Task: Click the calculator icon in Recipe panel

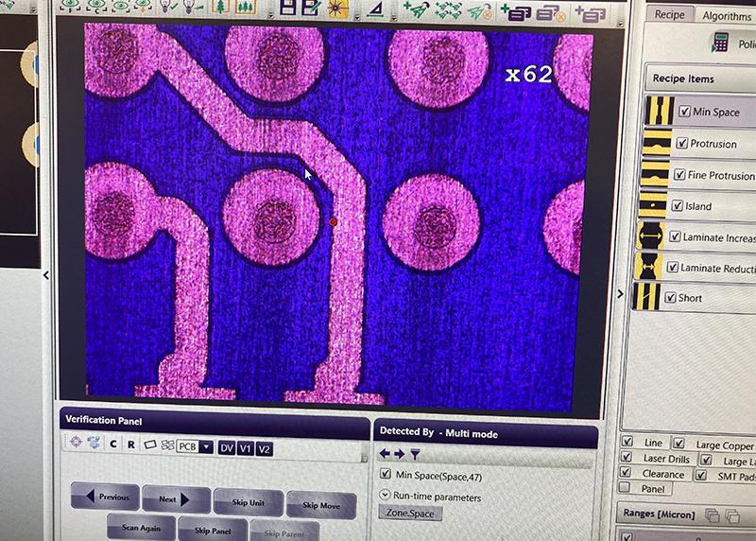Action: tap(720, 42)
